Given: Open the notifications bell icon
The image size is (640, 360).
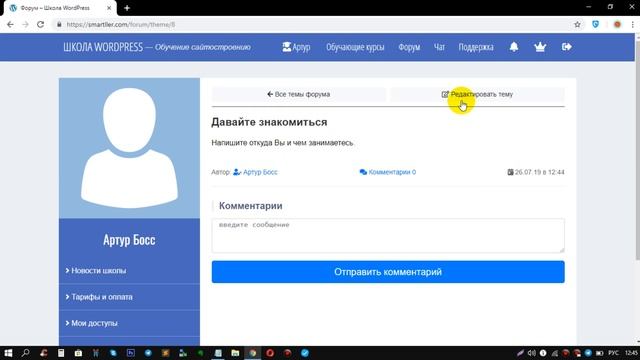Looking at the screenshot, I should [514, 47].
